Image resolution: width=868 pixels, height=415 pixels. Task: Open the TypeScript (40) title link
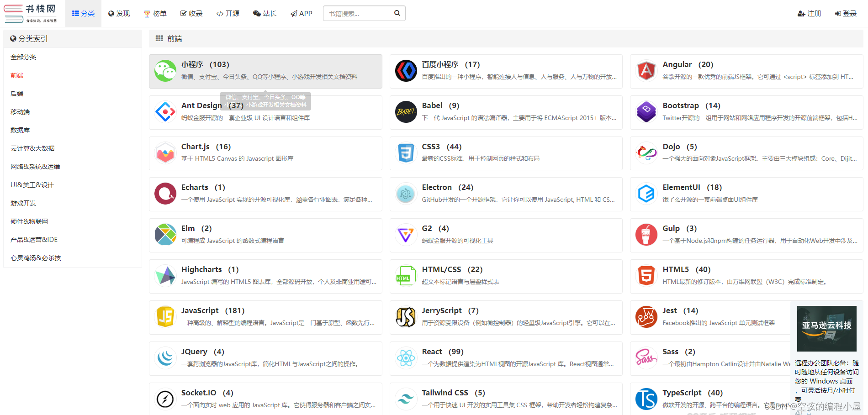pyautogui.click(x=693, y=393)
